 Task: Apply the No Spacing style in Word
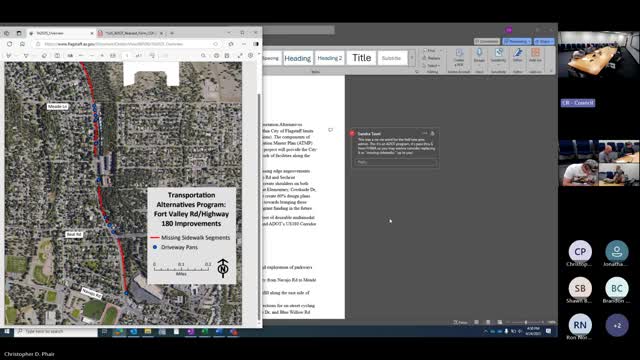pyautogui.click(x=271, y=58)
